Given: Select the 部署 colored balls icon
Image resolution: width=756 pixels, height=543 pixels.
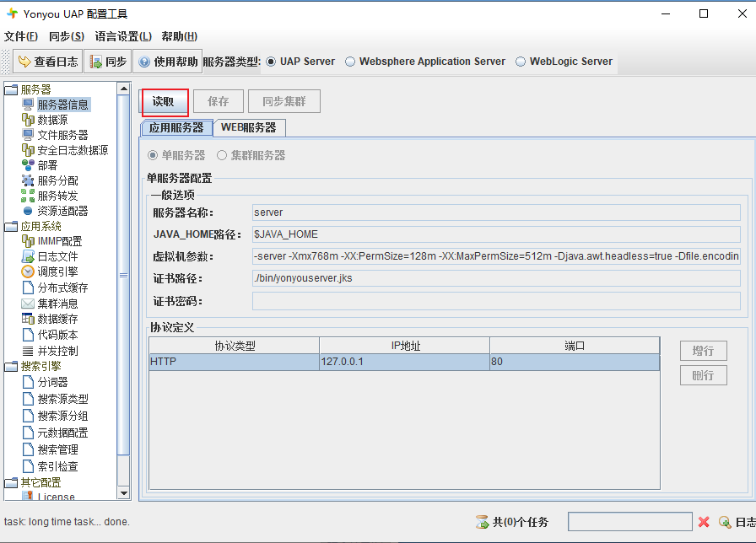Looking at the screenshot, I should coord(28,165).
